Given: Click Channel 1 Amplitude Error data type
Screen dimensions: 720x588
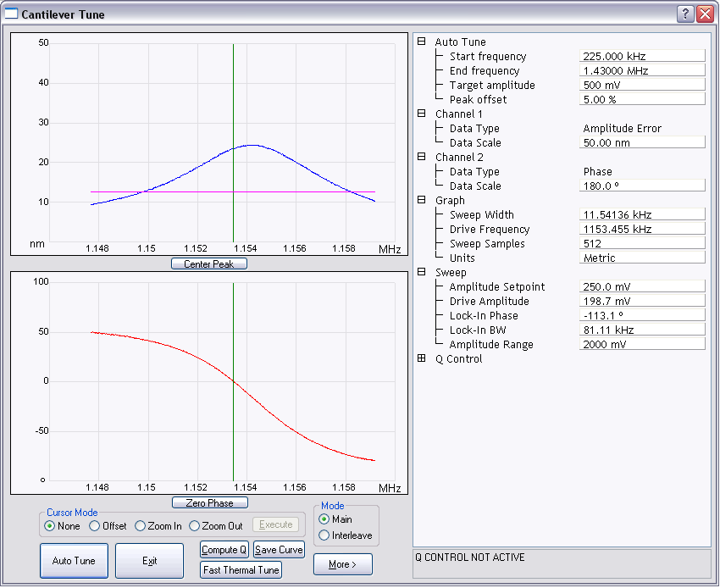Looking at the screenshot, I should tap(623, 128).
